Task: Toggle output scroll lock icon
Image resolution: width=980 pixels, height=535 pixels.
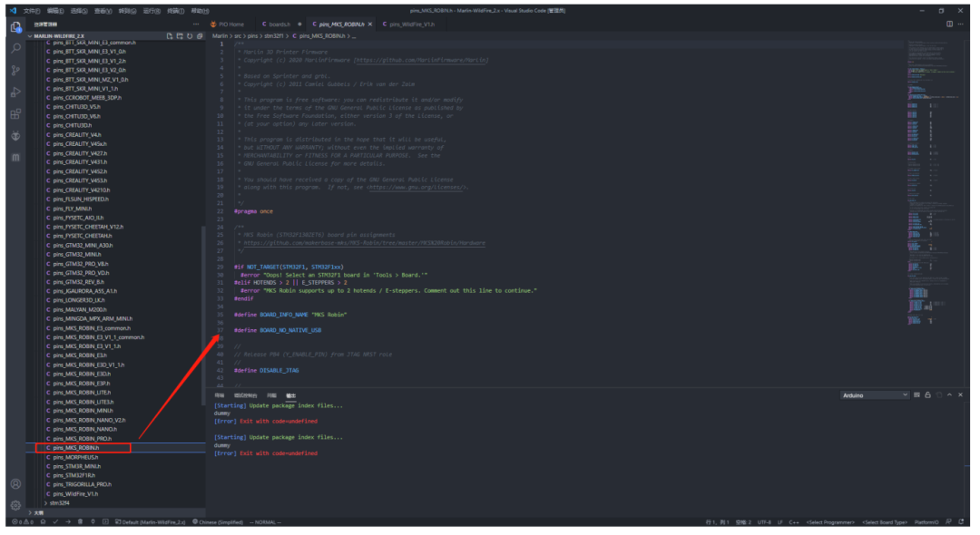Action: pos(927,395)
